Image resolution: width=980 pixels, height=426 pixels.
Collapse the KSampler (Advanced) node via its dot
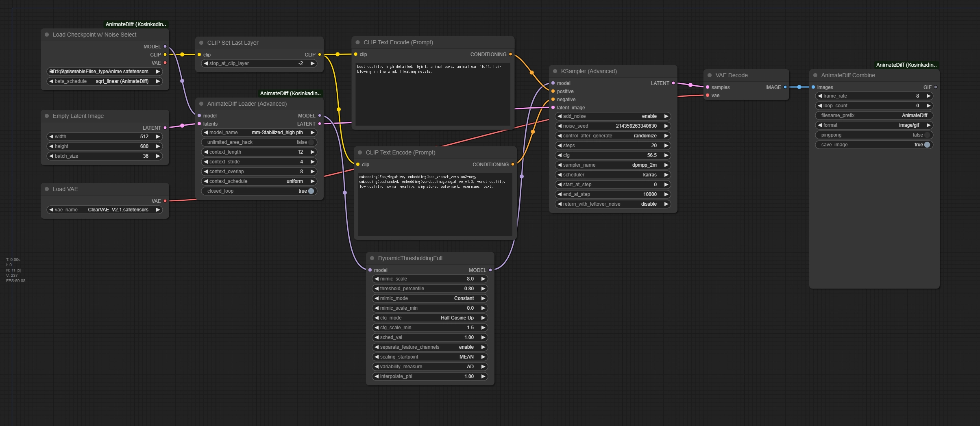(555, 71)
